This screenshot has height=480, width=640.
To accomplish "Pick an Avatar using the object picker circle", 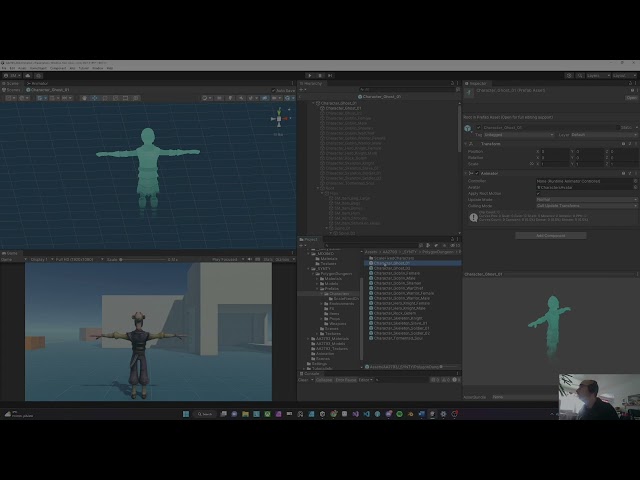I will tap(636, 187).
